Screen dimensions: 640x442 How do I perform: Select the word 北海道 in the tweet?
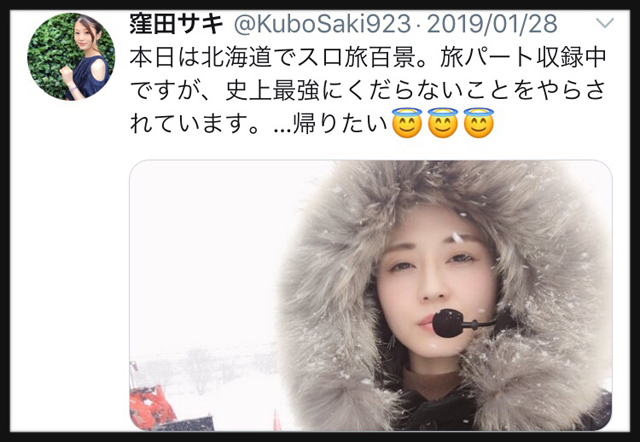click(236, 58)
